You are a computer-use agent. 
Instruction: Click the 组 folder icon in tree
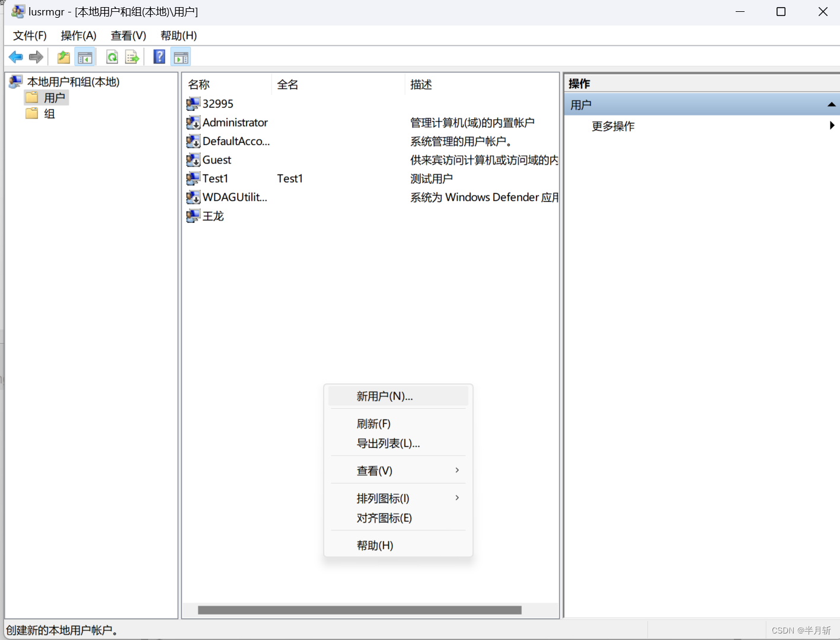coord(32,113)
